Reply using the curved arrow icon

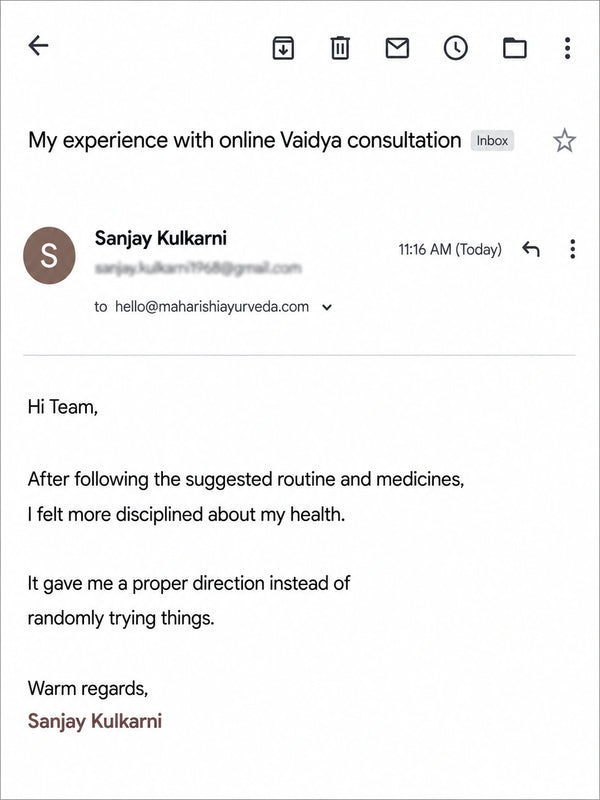(531, 249)
